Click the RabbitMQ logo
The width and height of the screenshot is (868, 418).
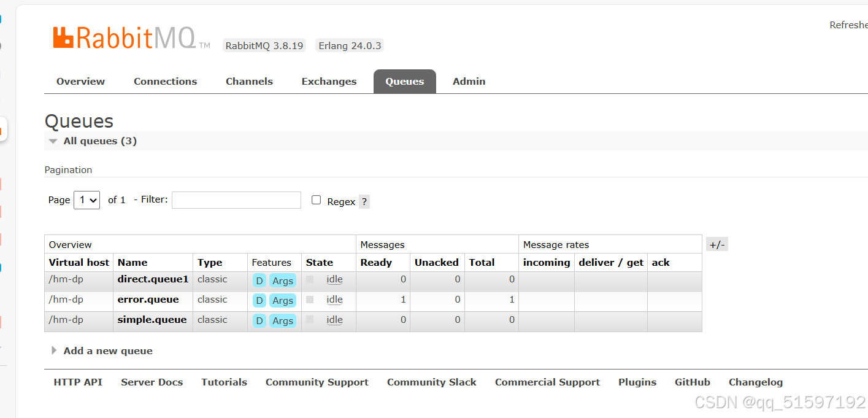point(131,38)
